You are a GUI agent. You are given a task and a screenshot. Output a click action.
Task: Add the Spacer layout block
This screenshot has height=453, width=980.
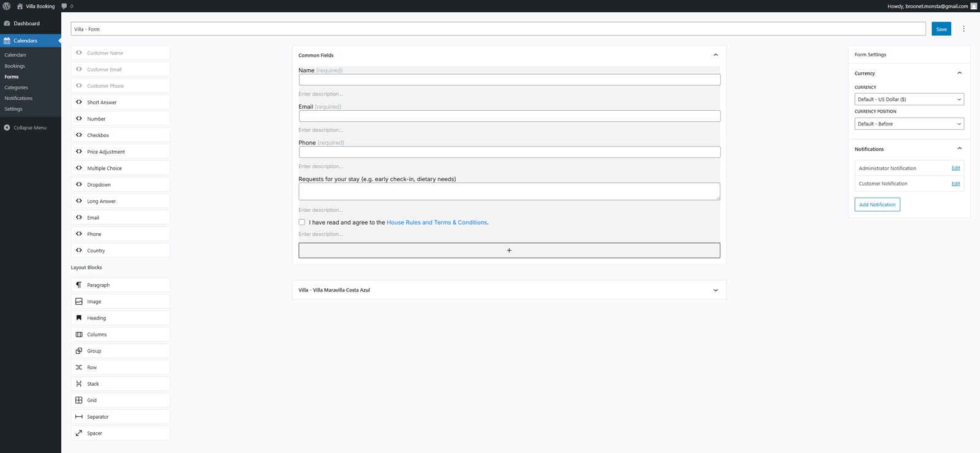(120, 433)
